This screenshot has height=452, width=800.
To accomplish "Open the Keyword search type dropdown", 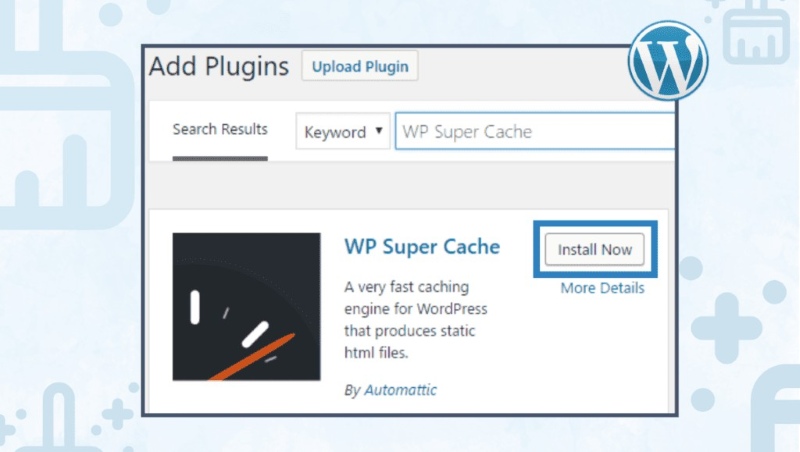I will (x=343, y=132).
